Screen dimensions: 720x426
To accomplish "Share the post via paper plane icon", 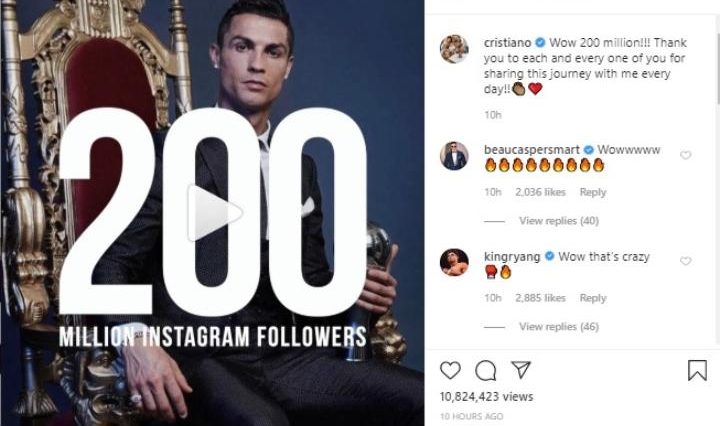I will coord(521,371).
